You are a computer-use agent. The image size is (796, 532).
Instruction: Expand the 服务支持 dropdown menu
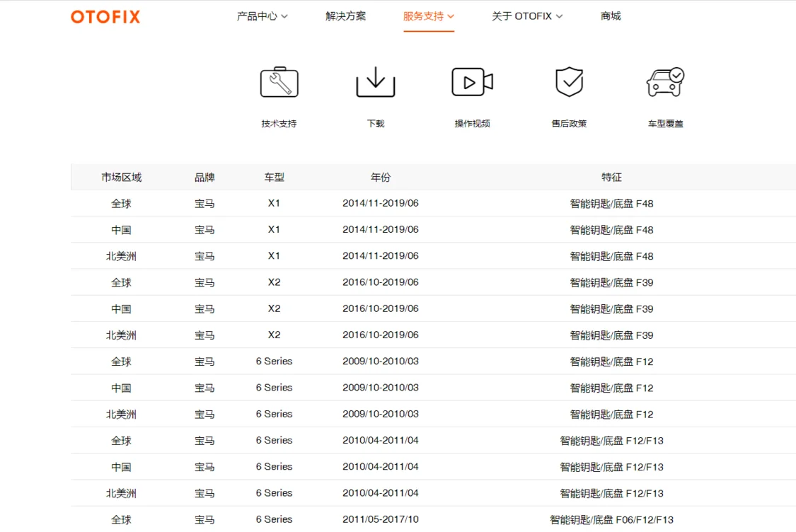[429, 16]
